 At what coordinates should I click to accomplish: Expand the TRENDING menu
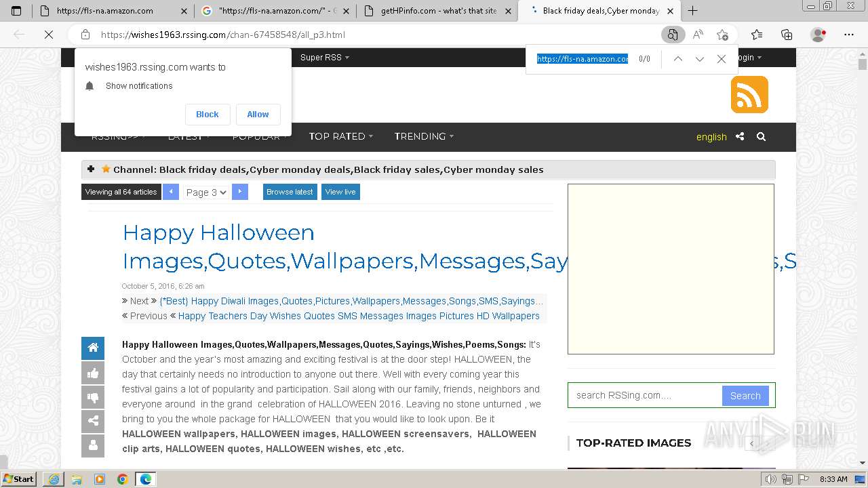click(x=424, y=136)
